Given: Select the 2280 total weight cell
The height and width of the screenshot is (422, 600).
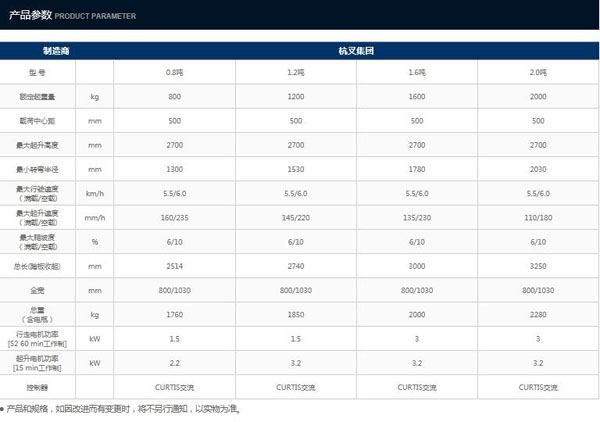Looking at the screenshot, I should pyautogui.click(x=539, y=314).
